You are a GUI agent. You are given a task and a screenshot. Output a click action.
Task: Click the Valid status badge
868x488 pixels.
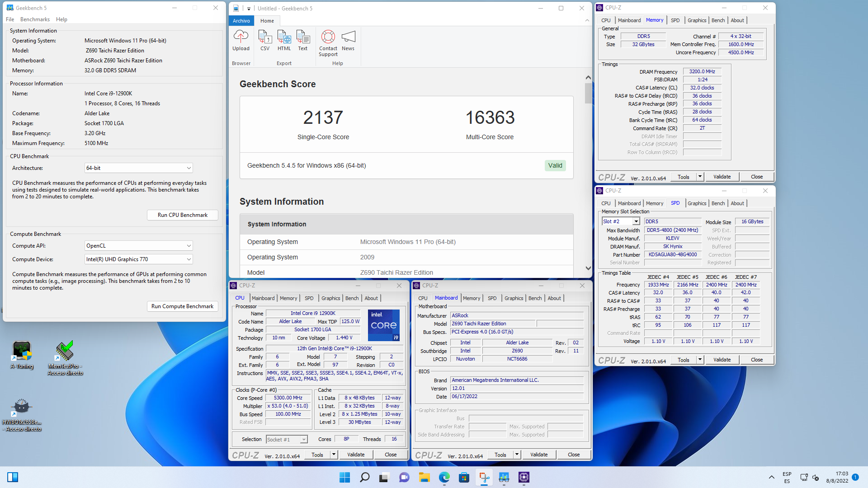[x=555, y=165]
